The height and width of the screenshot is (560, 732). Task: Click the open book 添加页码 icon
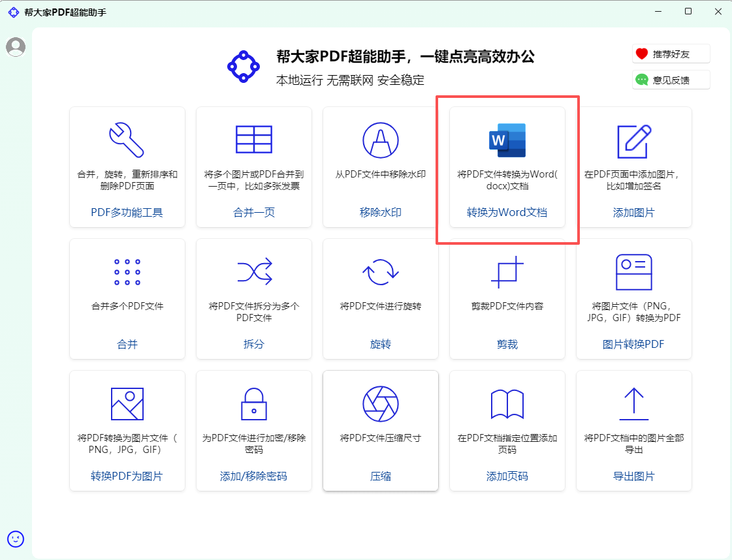[507, 403]
